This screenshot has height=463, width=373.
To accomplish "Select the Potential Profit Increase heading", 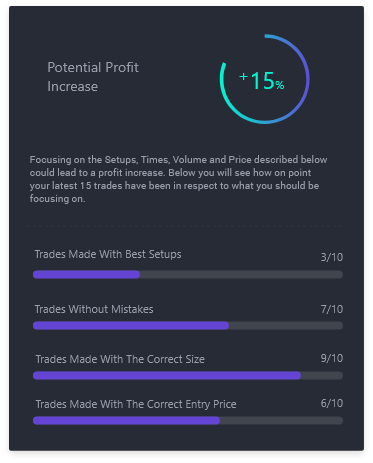I will tap(93, 77).
